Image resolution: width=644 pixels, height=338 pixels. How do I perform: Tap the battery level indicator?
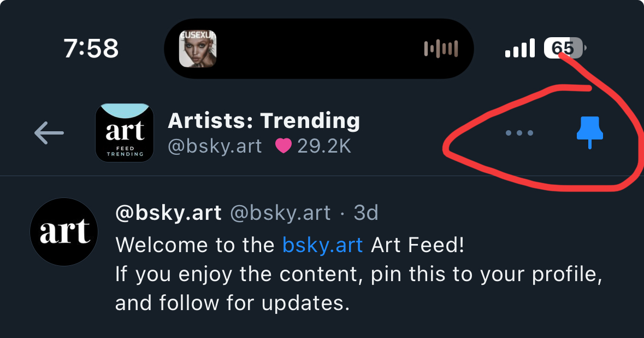564,49
